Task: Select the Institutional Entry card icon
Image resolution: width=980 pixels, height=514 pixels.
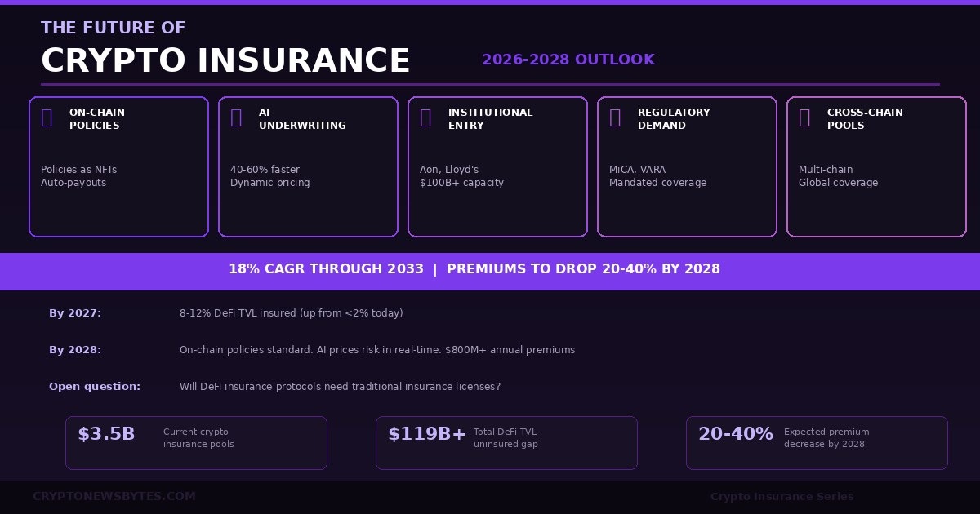Action: pos(425,117)
